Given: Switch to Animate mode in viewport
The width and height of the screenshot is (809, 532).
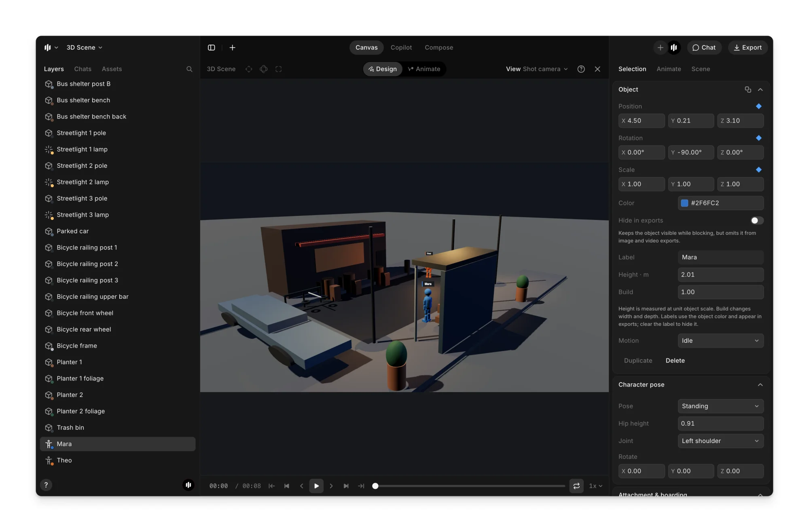Looking at the screenshot, I should [424, 69].
